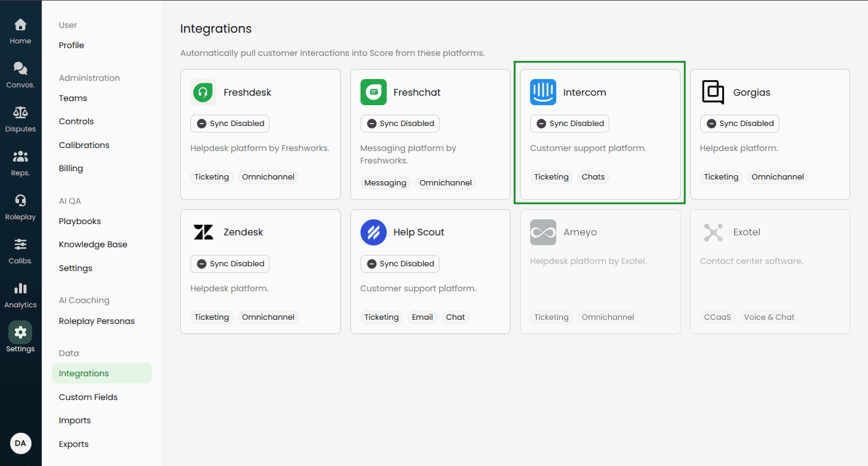Click the Exotel logo icon
Viewport: 868px width, 466px height.
[x=713, y=232]
